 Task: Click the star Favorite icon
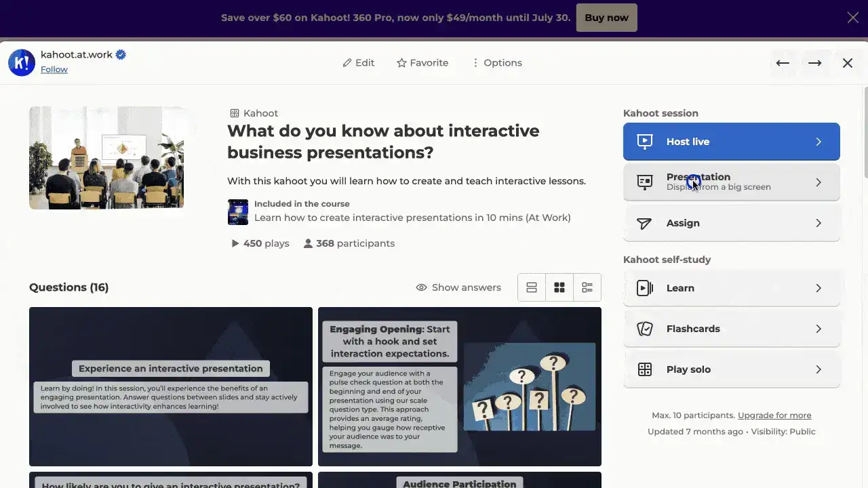(401, 62)
